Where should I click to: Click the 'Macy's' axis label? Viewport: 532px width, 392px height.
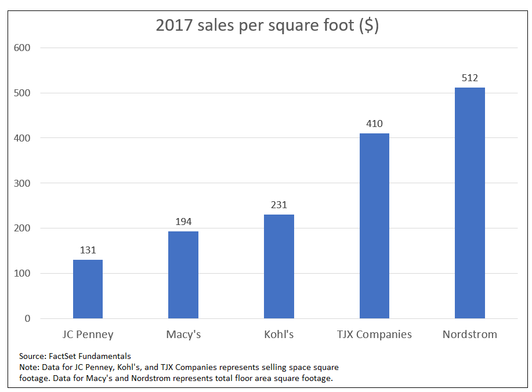coord(183,335)
